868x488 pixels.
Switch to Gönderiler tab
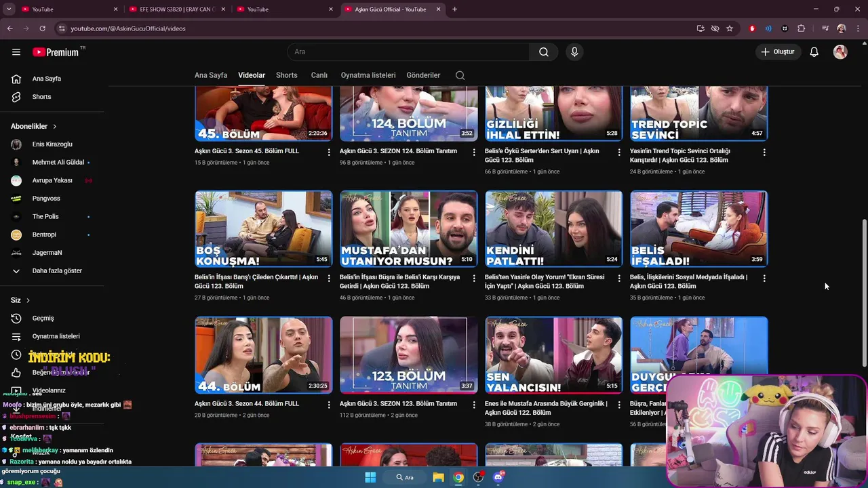point(423,75)
